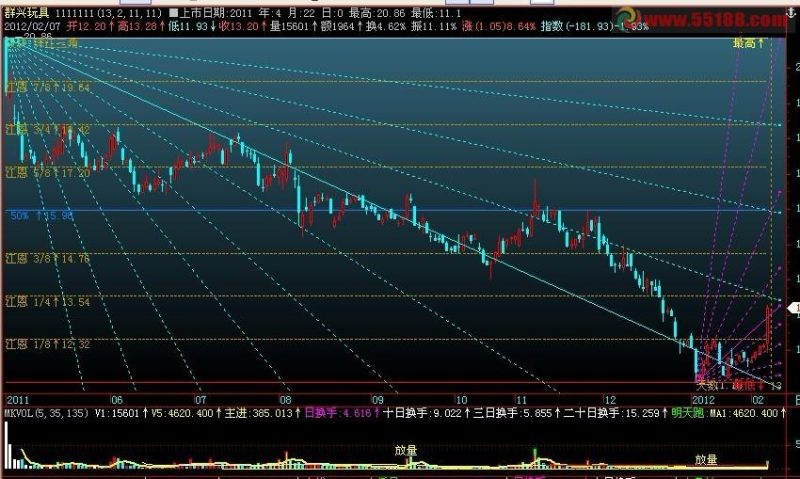Click the anchor icon at chart's top-right
The width and height of the screenshot is (800, 479).
pyautogui.click(x=791, y=13)
